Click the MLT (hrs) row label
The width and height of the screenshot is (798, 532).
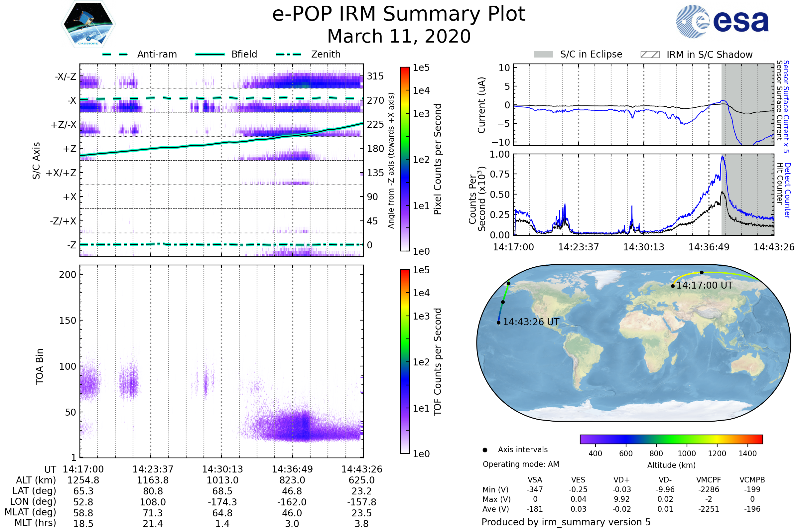click(35, 523)
